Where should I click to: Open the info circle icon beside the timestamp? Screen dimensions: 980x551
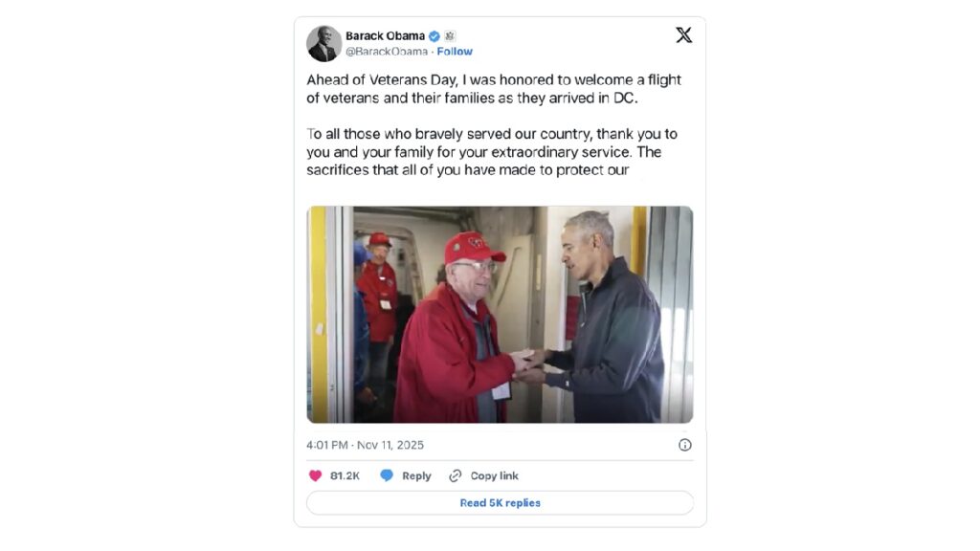click(685, 445)
